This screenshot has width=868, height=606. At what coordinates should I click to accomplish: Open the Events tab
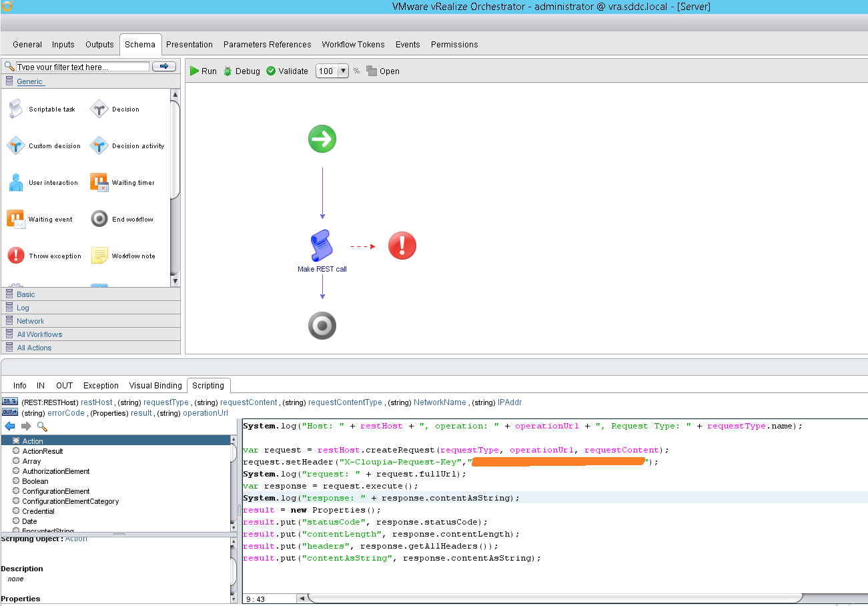(408, 44)
